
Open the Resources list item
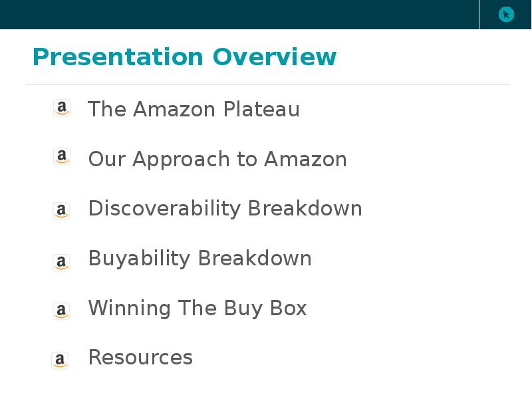[x=140, y=357]
